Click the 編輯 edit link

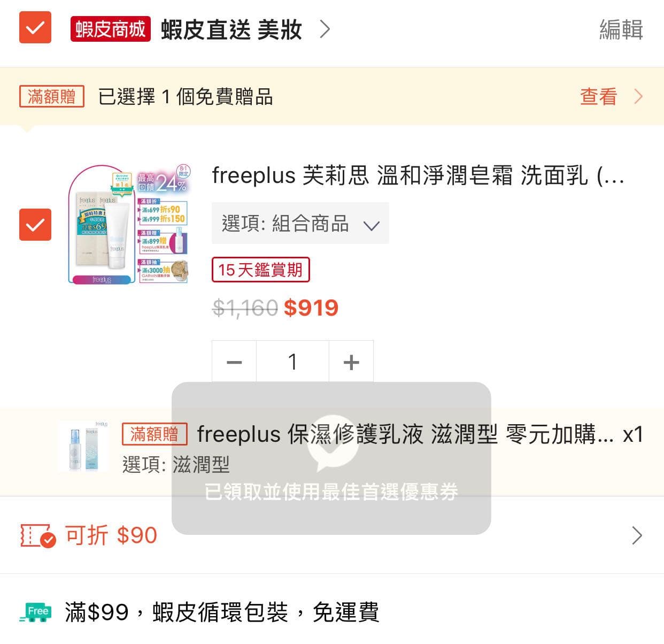click(x=621, y=30)
